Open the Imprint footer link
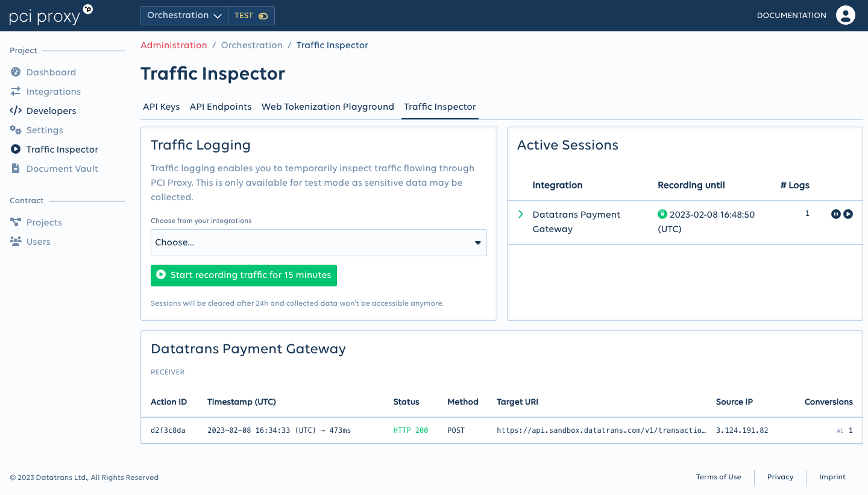This screenshot has height=495, width=868. [832, 477]
